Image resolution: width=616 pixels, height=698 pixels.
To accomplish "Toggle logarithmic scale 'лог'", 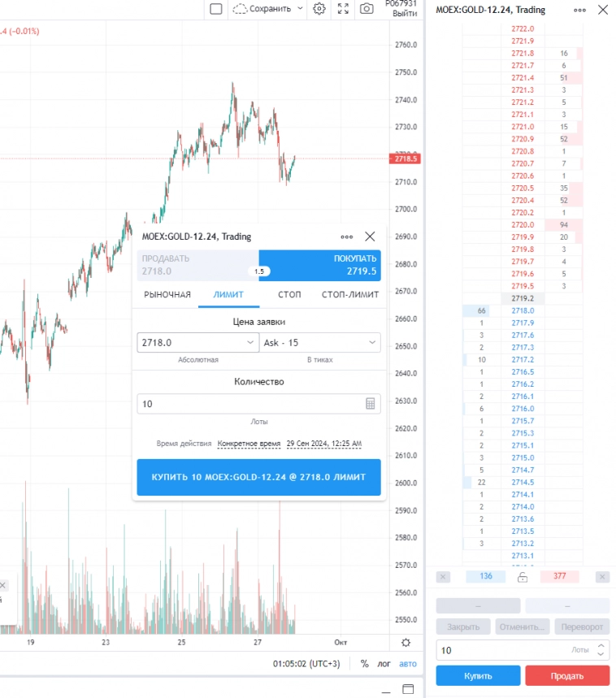I will pos(384,664).
